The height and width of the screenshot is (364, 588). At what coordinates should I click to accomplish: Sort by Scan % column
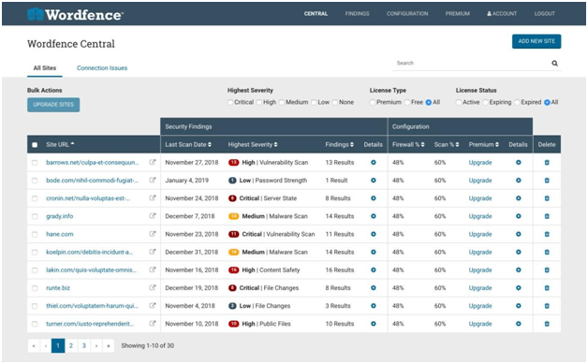pos(447,145)
